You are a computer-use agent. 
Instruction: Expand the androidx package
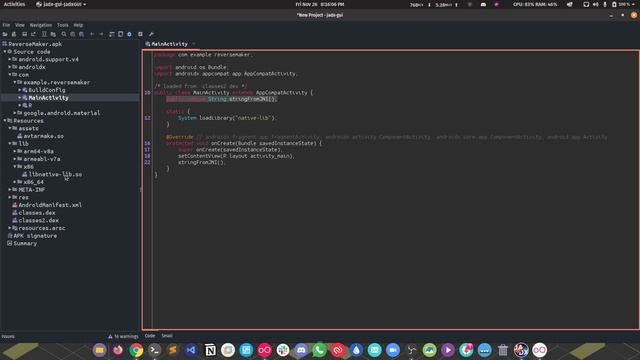[x=10, y=67]
